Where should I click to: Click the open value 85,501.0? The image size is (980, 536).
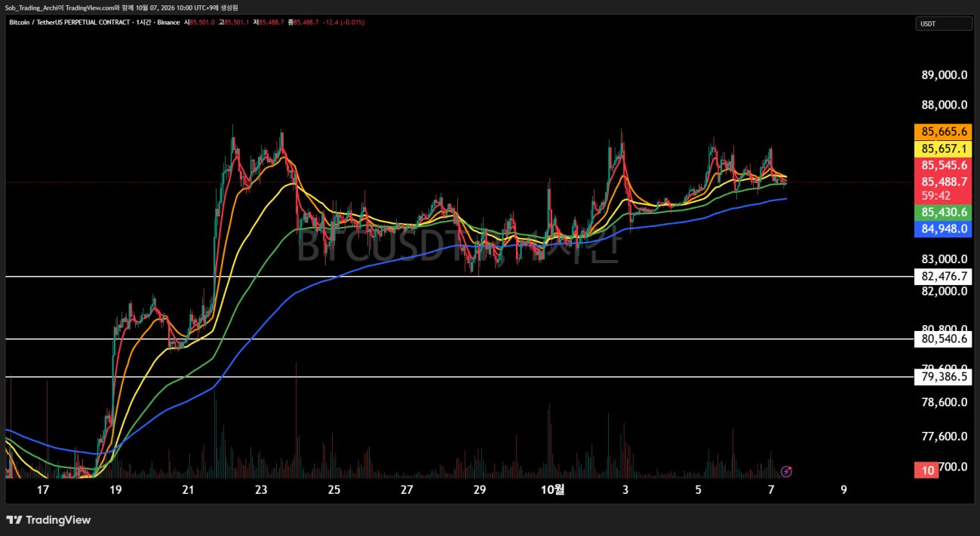[x=203, y=23]
